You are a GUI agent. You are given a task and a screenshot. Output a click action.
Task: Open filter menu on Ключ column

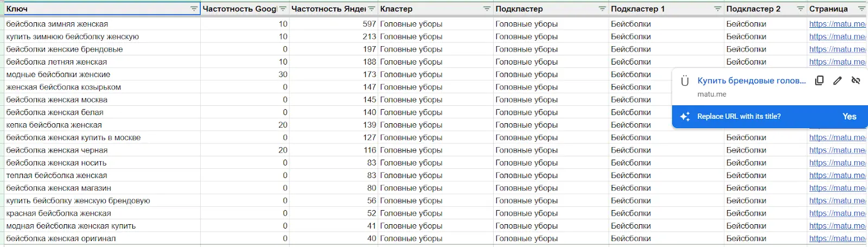194,9
